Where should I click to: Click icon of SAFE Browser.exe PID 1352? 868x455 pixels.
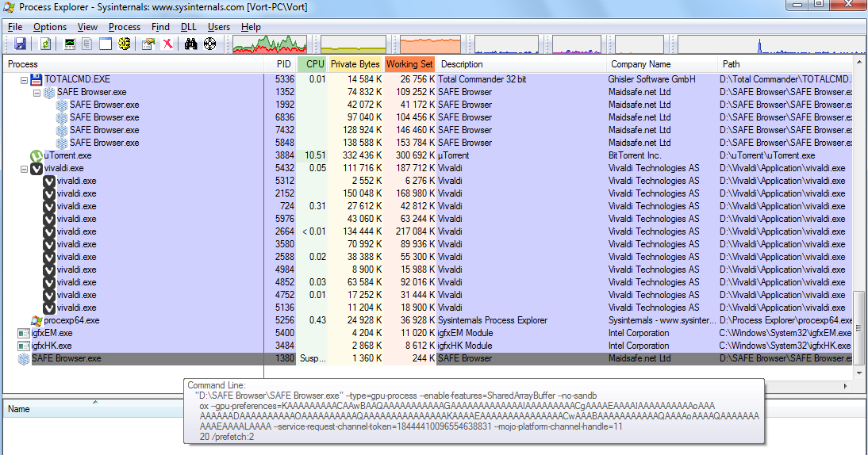pos(49,92)
